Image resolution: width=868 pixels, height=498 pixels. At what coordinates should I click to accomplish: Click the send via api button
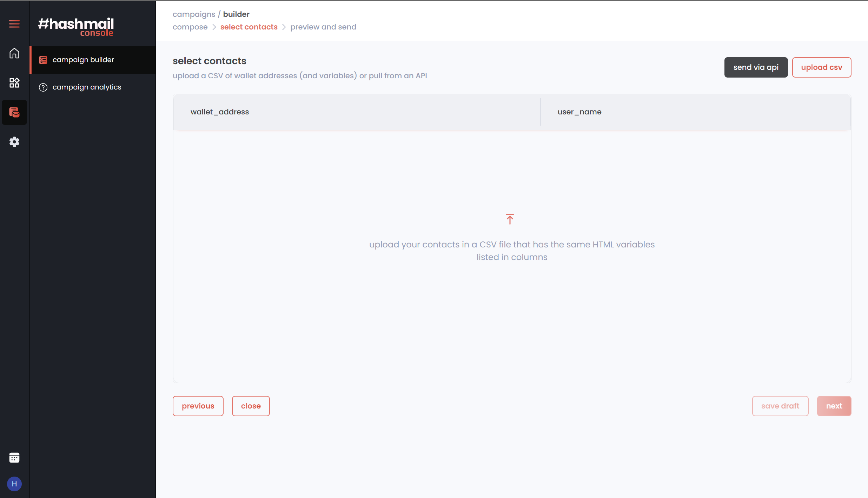(756, 67)
